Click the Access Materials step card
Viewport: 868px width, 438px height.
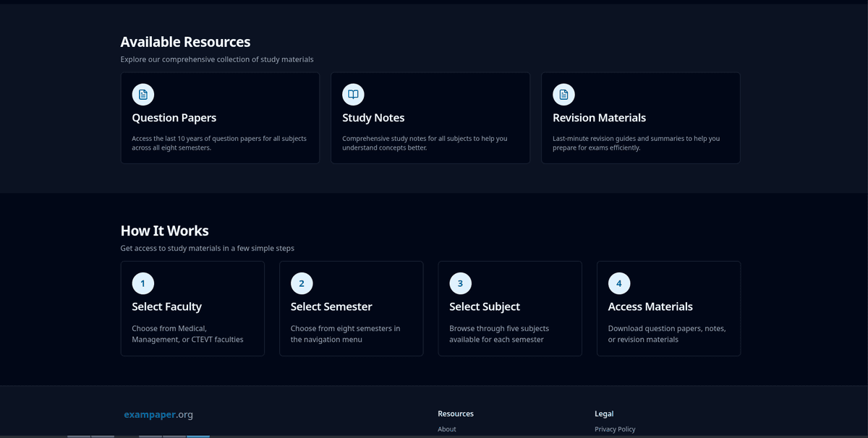click(668, 309)
